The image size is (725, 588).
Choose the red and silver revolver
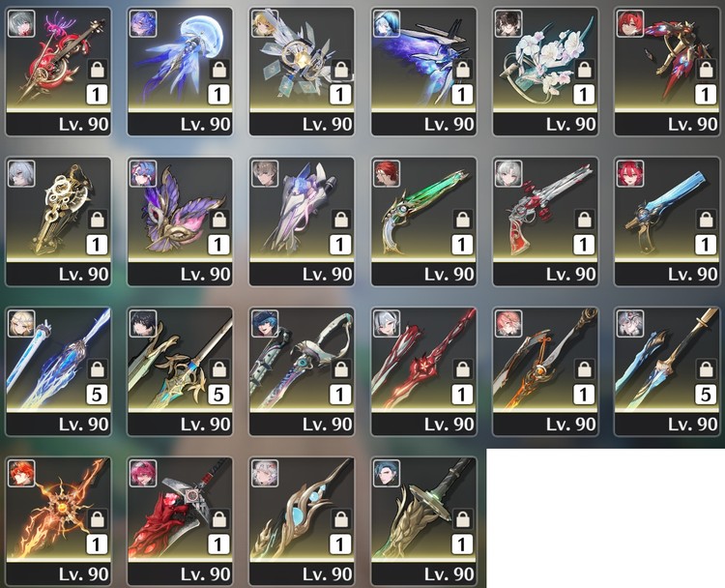545,221
